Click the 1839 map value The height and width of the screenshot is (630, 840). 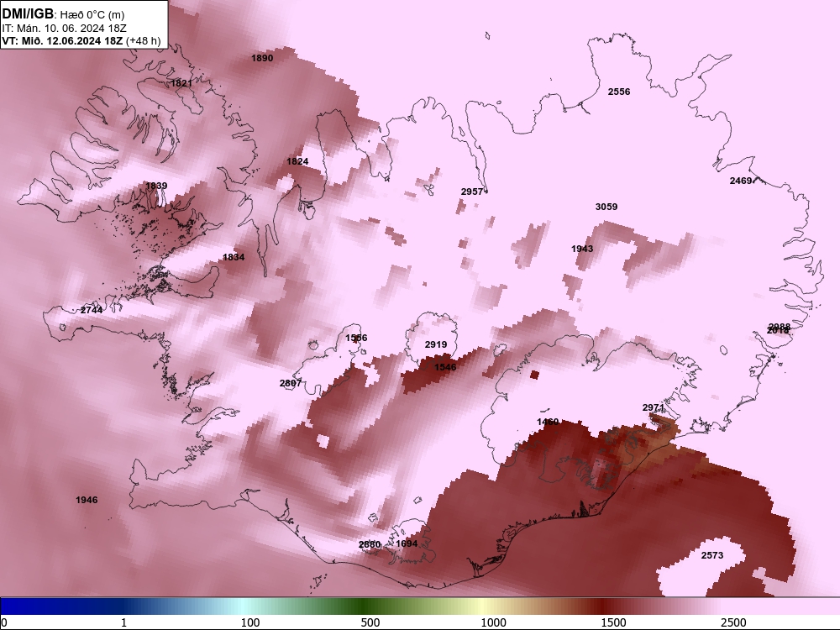click(x=156, y=186)
